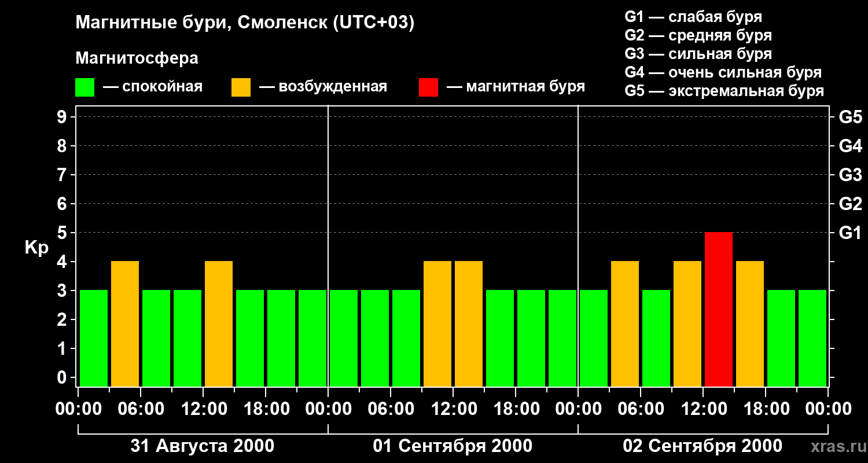Click the 'G5 — экстремальная буря' legend line
The width and height of the screenshot is (868, 463).
724,91
